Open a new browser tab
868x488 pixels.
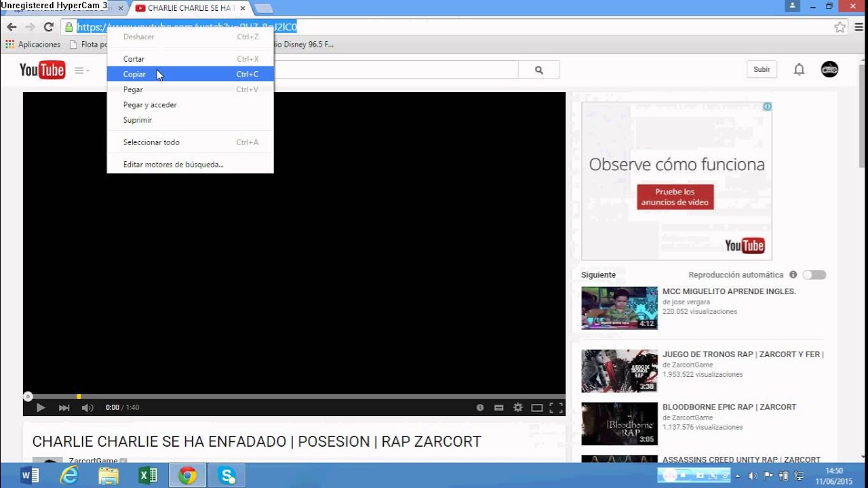coord(263,8)
